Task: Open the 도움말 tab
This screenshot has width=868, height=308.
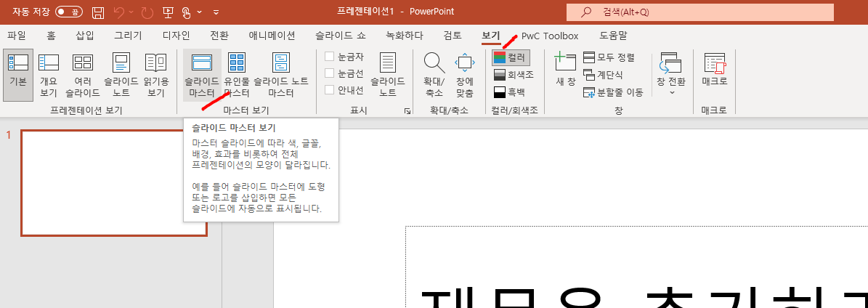Action: click(x=613, y=36)
